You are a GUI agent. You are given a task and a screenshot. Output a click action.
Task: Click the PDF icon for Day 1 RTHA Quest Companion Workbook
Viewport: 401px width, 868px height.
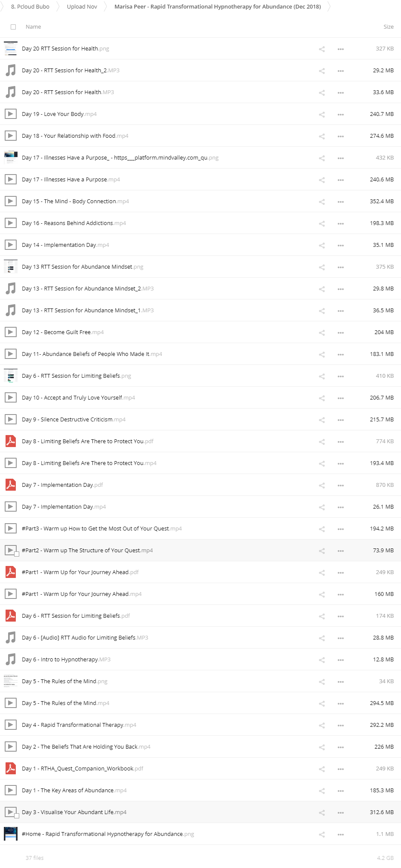11,768
